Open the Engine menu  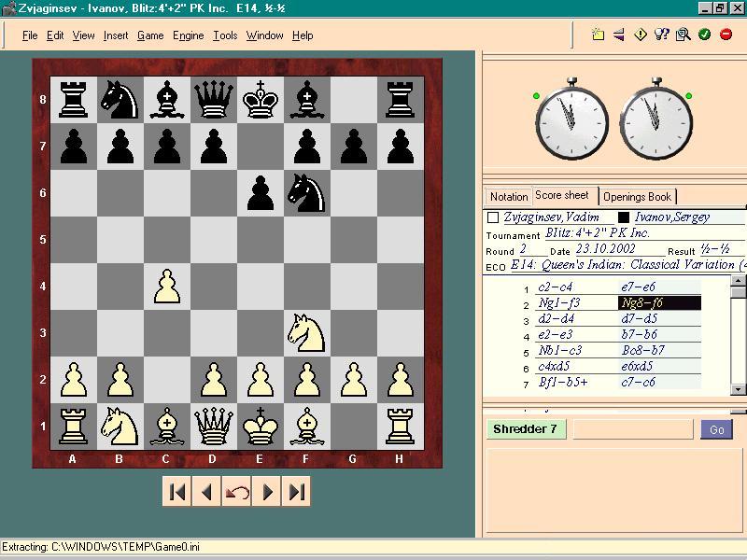[x=188, y=35]
